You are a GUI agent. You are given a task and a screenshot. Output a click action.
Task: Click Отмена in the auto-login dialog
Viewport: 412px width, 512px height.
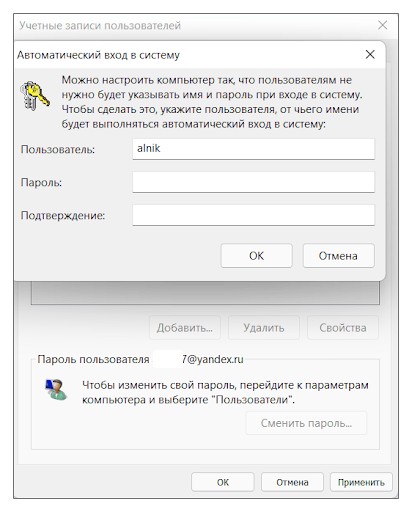point(338,256)
